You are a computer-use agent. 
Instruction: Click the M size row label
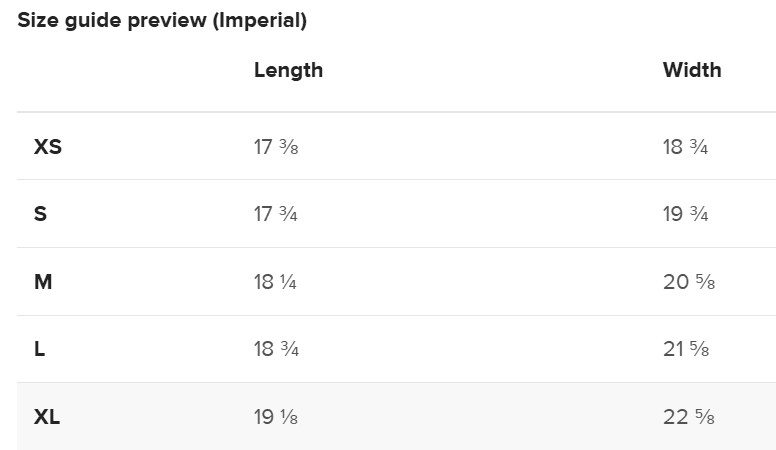[x=43, y=282]
